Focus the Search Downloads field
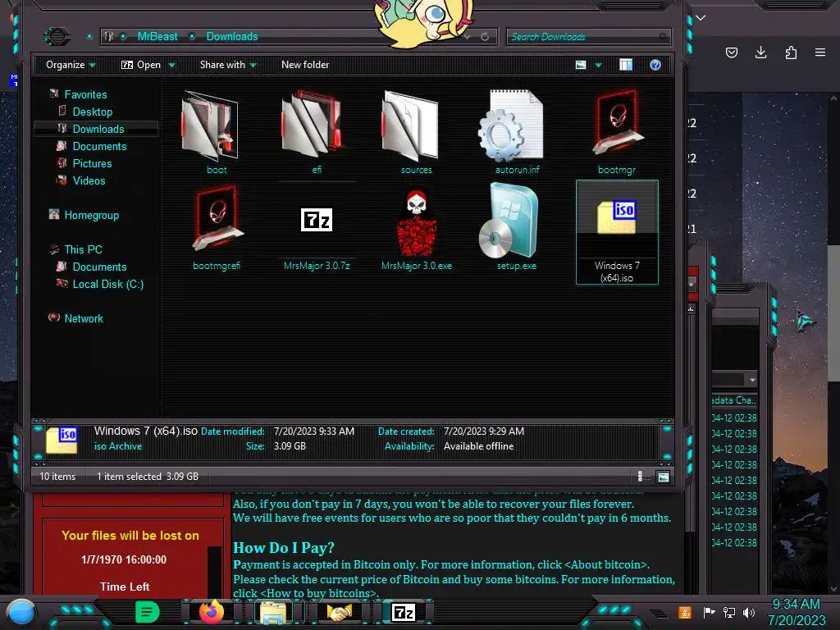The width and height of the screenshot is (840, 630). pyautogui.click(x=588, y=36)
